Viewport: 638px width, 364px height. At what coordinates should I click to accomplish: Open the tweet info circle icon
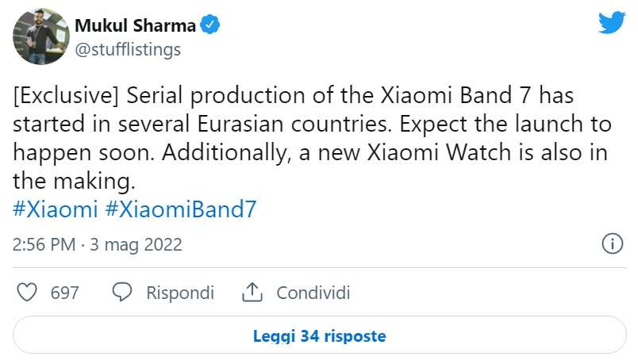612,244
